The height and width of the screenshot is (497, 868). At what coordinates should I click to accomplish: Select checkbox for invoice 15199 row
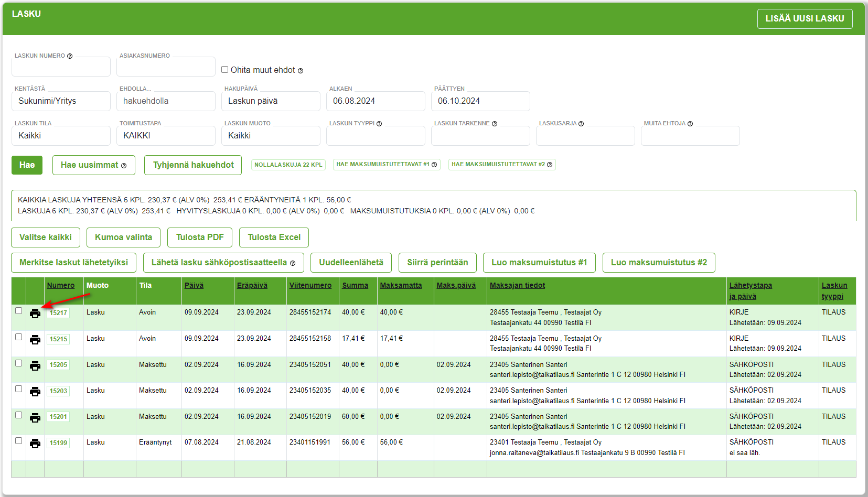click(x=19, y=441)
